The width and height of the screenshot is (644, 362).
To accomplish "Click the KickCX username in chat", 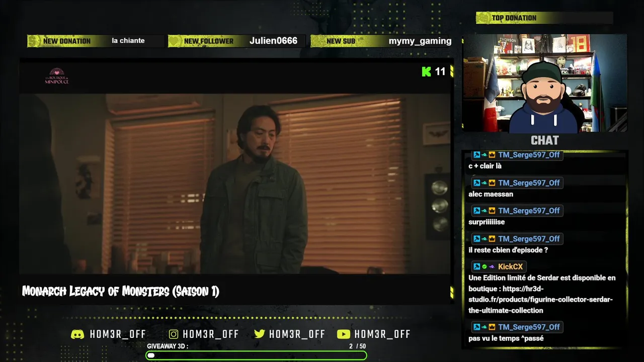I will (x=510, y=266).
